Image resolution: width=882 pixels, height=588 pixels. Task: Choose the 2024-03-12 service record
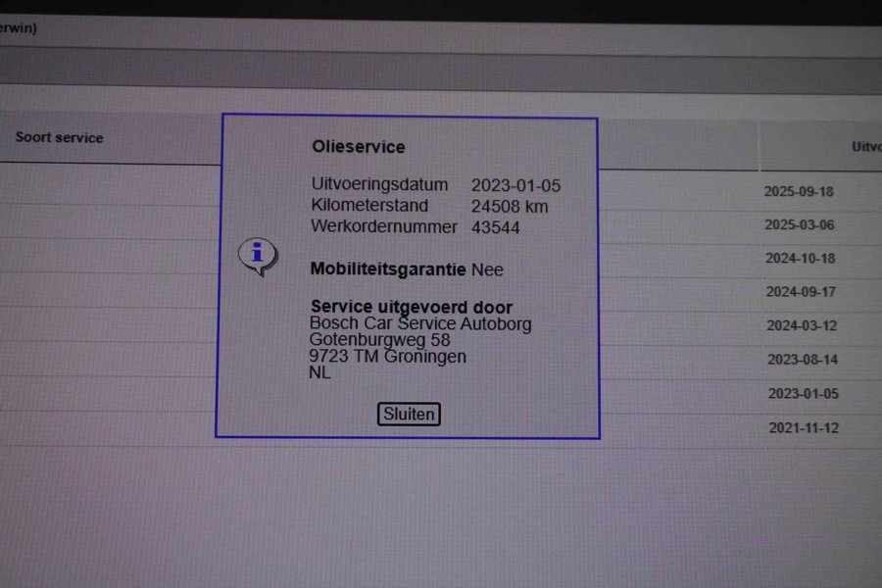[802, 326]
